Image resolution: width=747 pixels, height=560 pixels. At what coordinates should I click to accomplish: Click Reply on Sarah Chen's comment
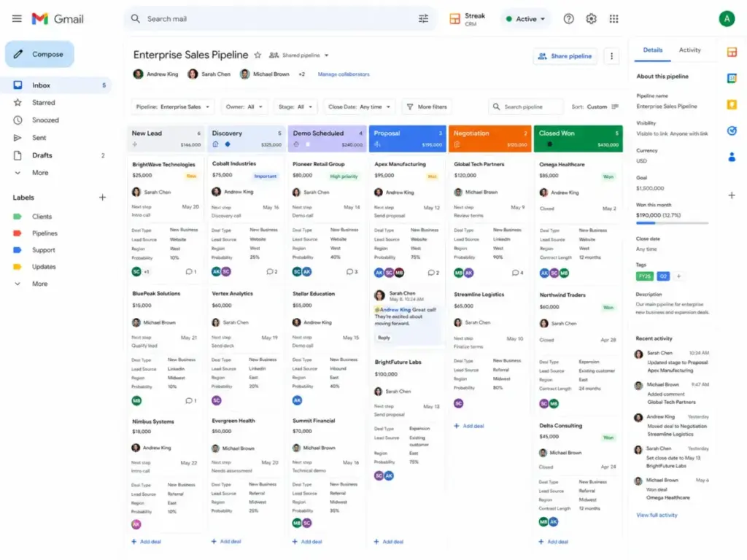tap(384, 338)
